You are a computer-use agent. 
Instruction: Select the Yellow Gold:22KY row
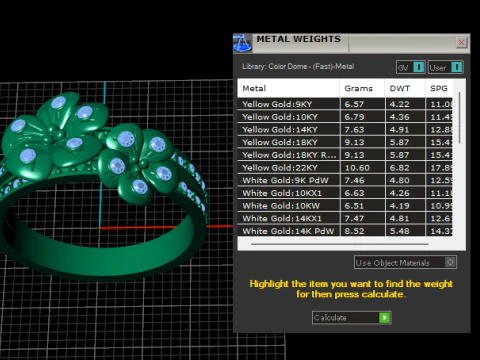coord(345,167)
